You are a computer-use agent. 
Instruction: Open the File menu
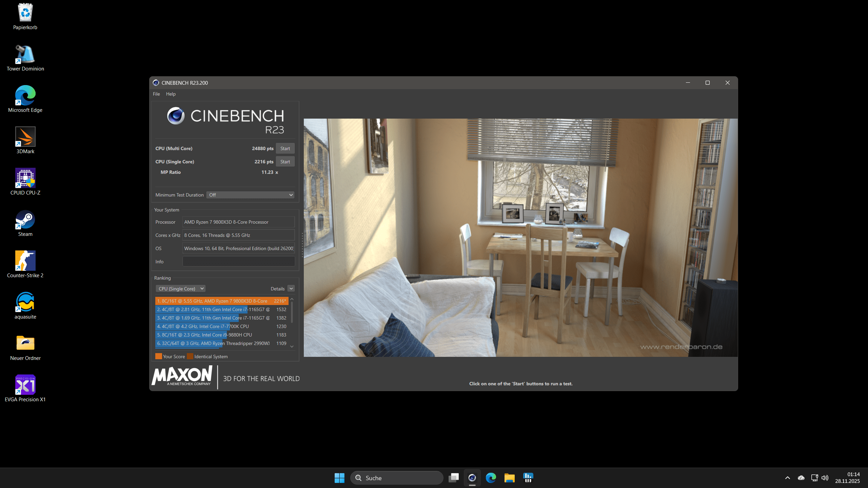[156, 94]
